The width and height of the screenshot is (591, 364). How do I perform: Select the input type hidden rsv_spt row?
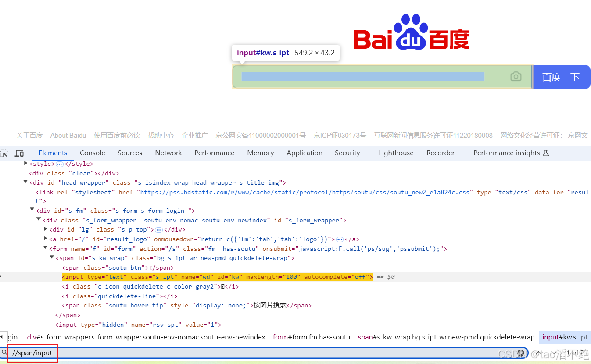pos(138,325)
